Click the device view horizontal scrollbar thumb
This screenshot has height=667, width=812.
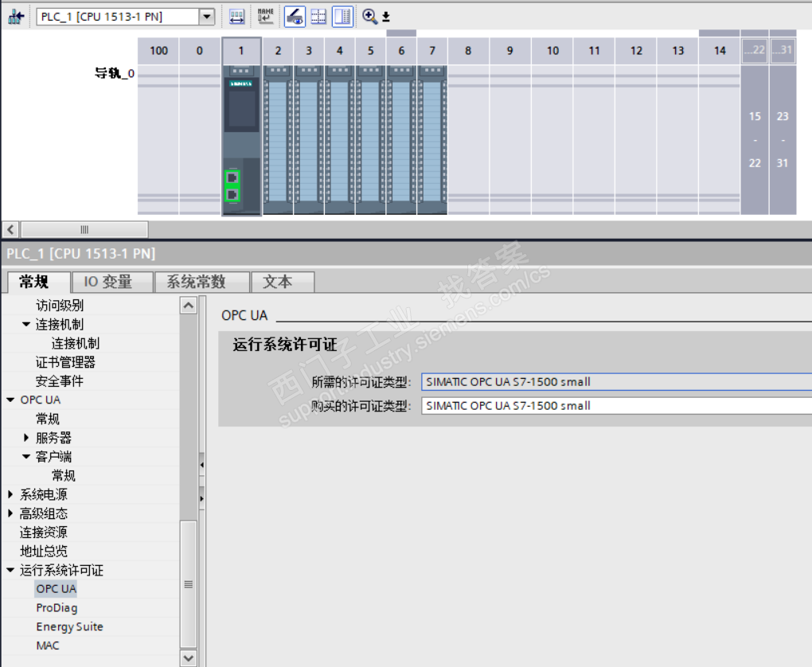[84, 229]
